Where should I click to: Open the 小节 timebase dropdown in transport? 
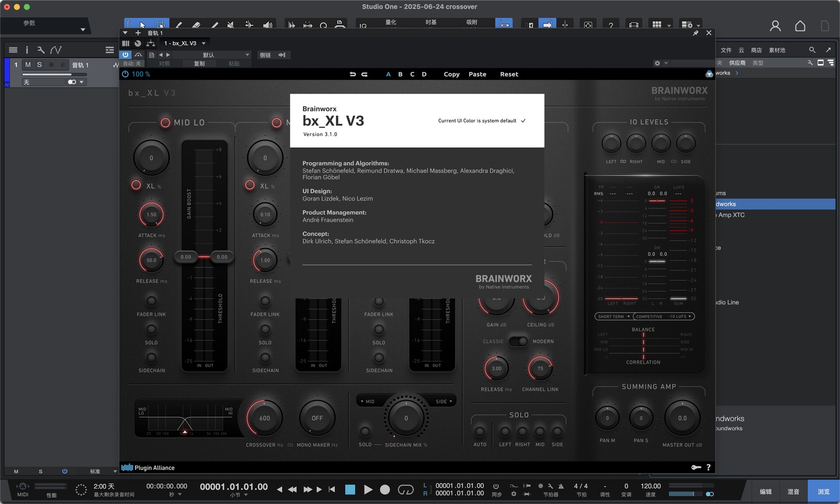point(239,495)
